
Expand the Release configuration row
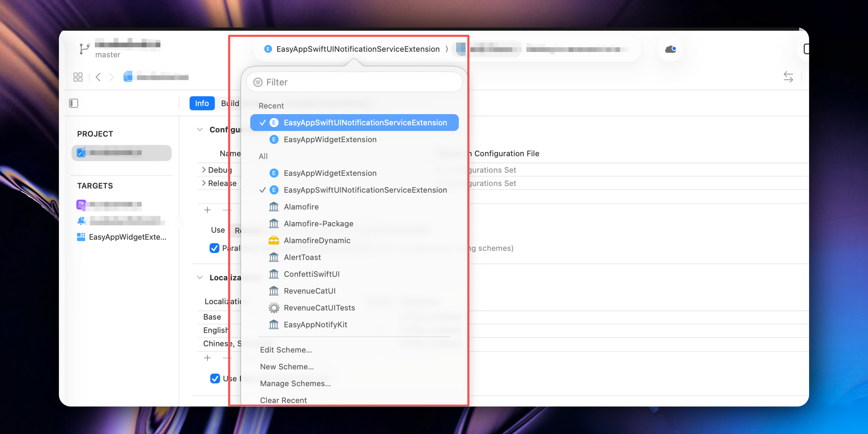tap(204, 183)
